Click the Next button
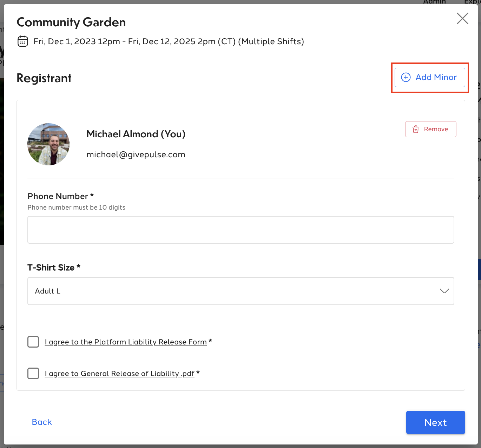Image resolution: width=481 pixels, height=448 pixels. [436, 422]
